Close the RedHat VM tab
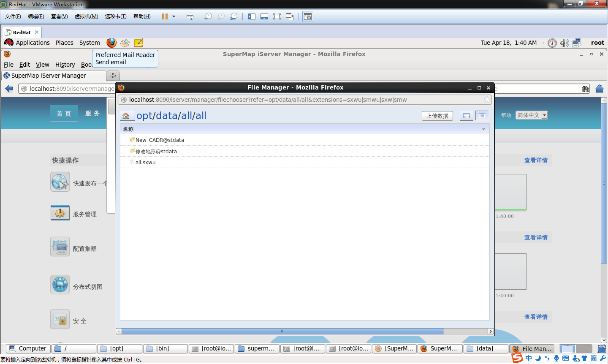This screenshot has height=364, width=608. [x=37, y=32]
